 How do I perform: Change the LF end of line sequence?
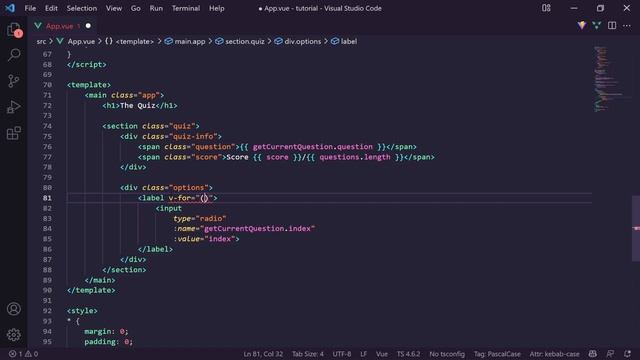click(363, 354)
